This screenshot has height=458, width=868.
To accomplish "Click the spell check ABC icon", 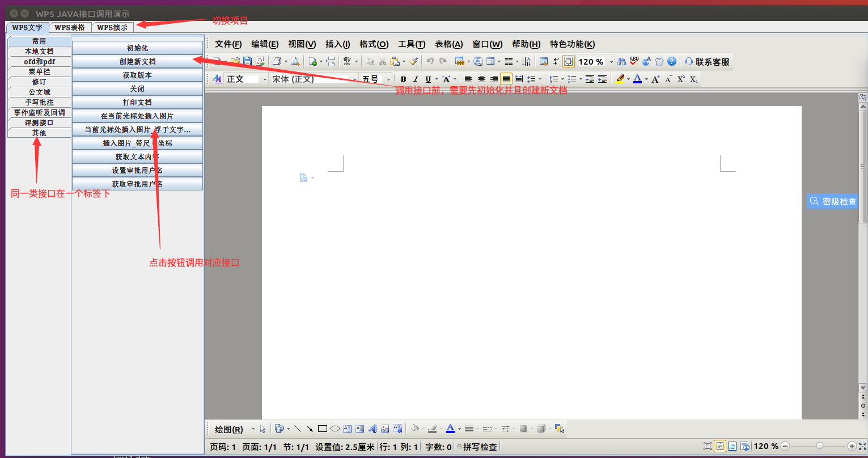I will pyautogui.click(x=634, y=61).
